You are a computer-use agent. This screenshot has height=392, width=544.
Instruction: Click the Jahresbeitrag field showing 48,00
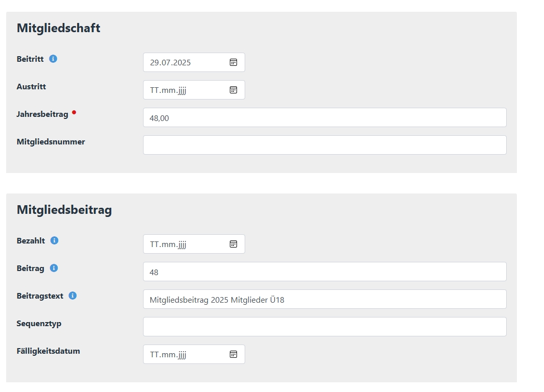click(325, 117)
